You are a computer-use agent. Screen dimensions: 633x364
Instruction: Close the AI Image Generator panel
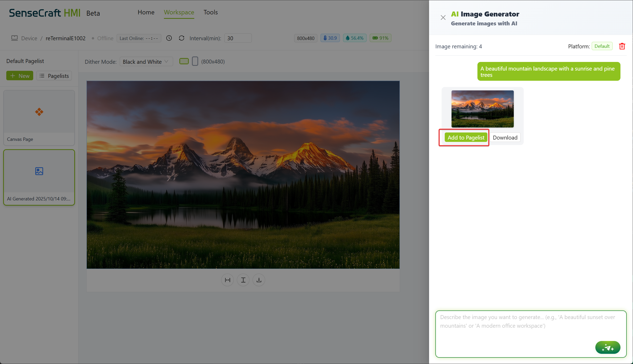[443, 18]
